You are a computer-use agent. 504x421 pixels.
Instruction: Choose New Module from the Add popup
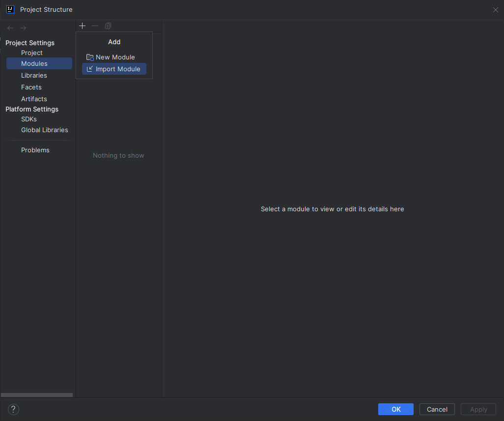[114, 57]
